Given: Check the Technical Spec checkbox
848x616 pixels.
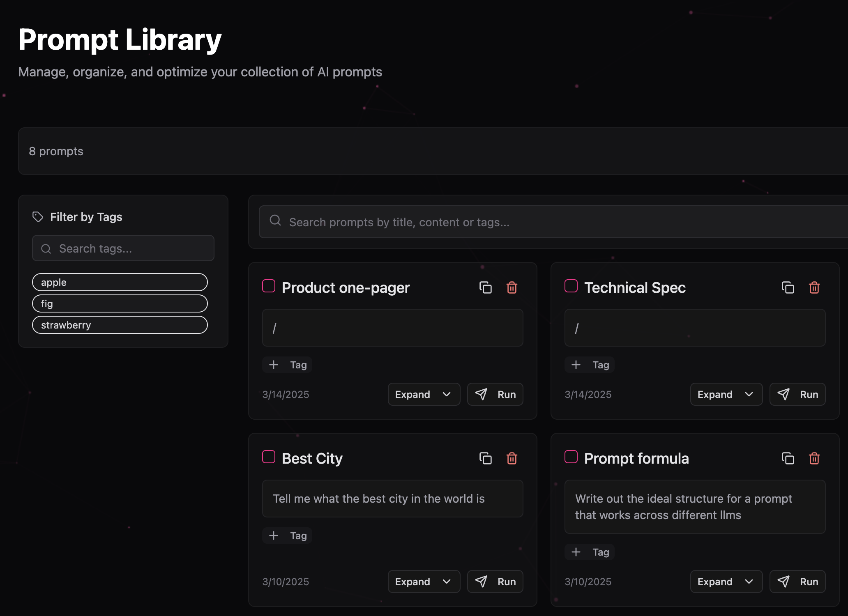Looking at the screenshot, I should pos(571,286).
